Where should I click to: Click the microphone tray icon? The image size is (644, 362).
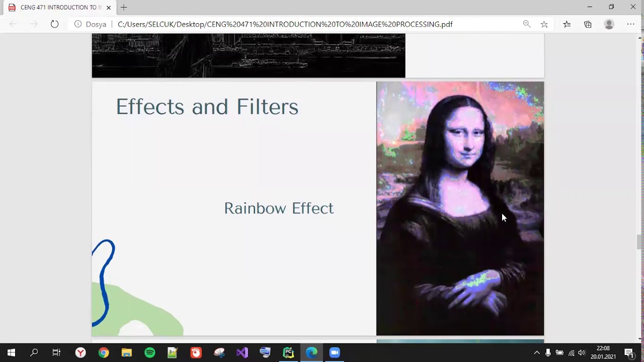click(548, 353)
